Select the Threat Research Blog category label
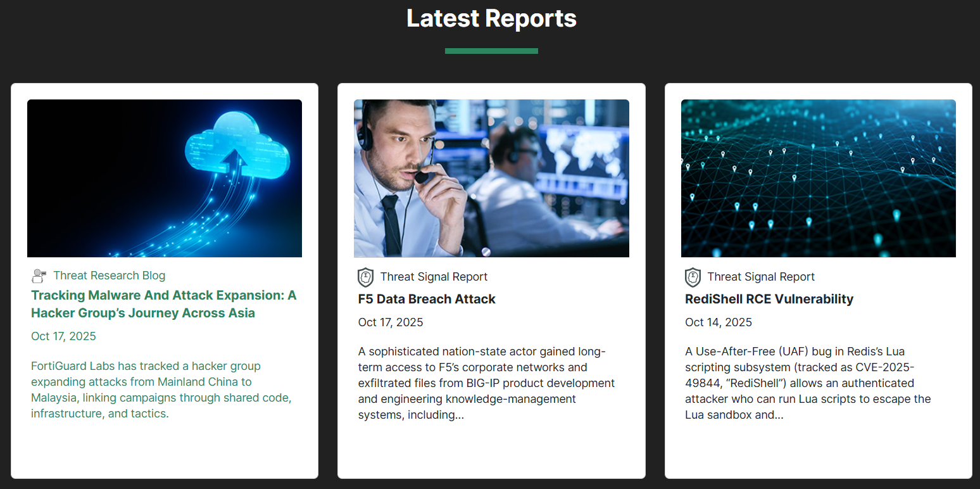This screenshot has height=489, width=980. point(109,276)
